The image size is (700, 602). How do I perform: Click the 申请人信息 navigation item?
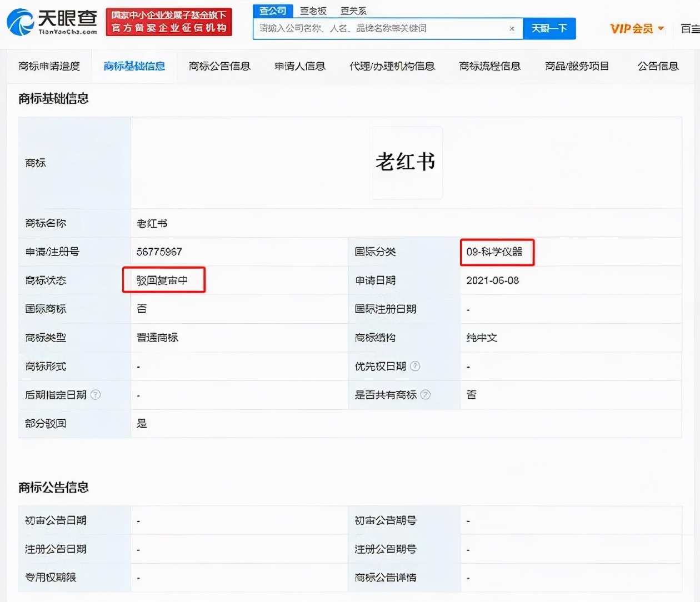tap(299, 66)
